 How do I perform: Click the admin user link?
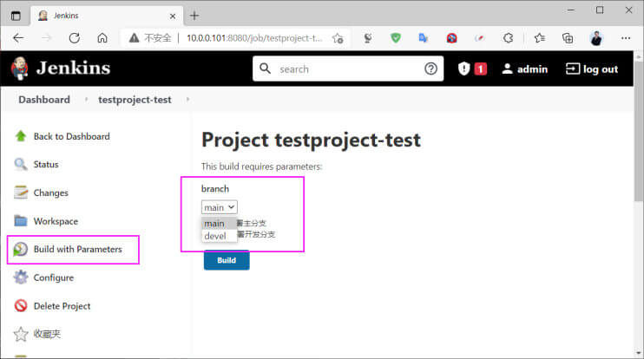pyautogui.click(x=524, y=69)
